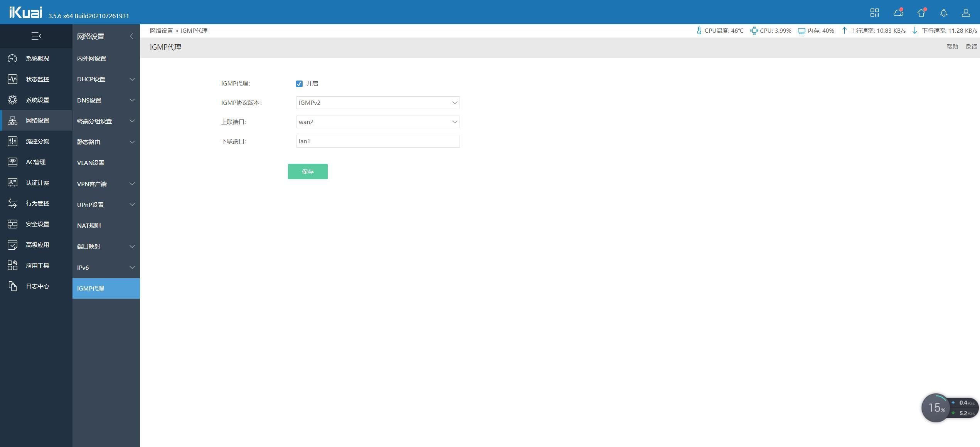
Task: Open the IGMP协议版本 dropdown
Action: [377, 103]
